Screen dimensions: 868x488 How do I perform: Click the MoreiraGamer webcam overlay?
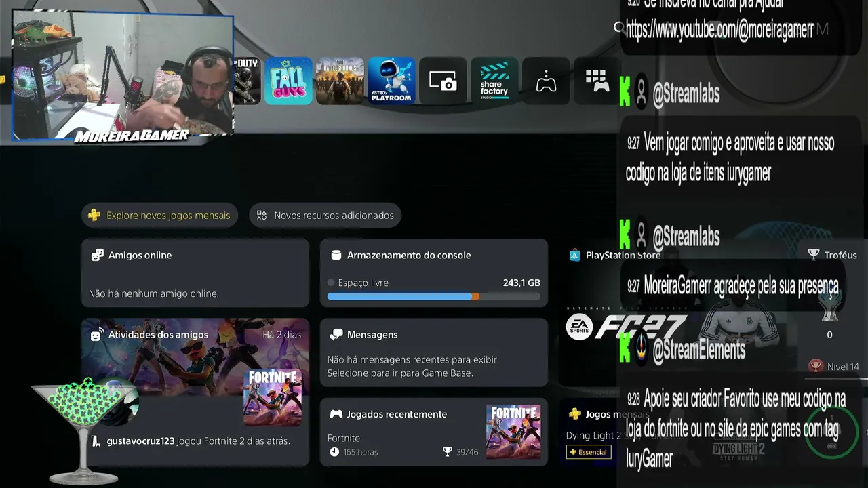pyautogui.click(x=123, y=76)
